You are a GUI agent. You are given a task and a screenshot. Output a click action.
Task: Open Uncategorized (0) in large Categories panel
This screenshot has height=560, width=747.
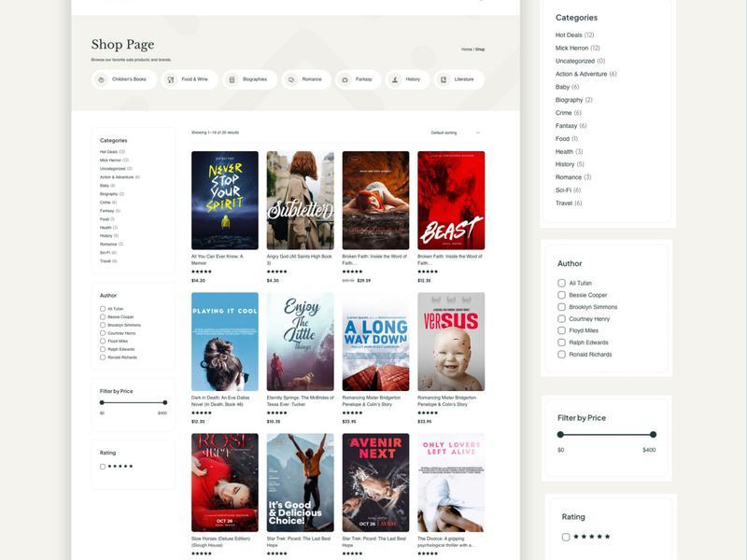tap(580, 61)
